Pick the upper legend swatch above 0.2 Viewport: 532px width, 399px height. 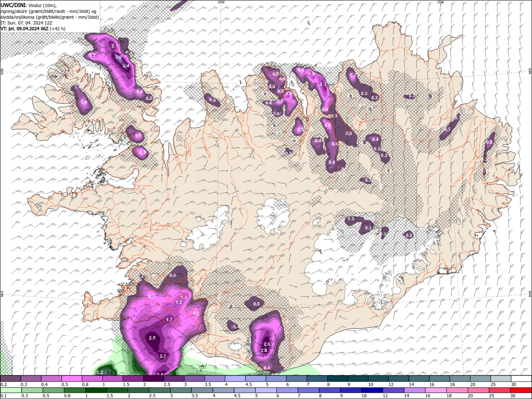coord(10,379)
